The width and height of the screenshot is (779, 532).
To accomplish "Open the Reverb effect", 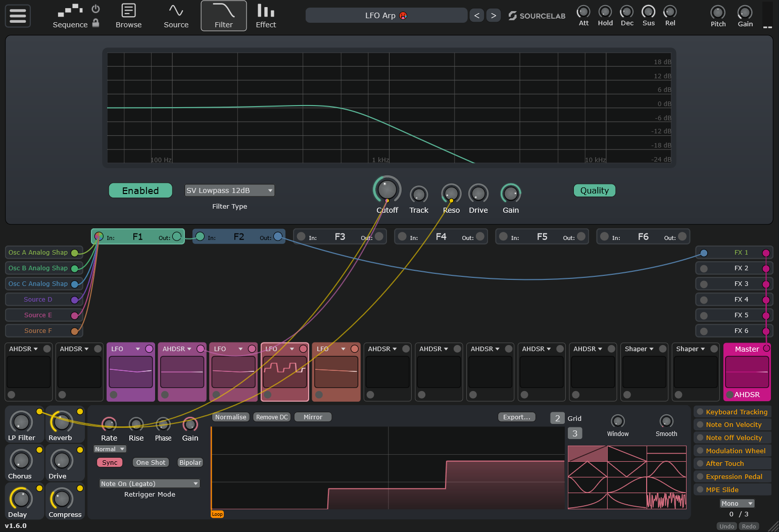I will (62, 425).
